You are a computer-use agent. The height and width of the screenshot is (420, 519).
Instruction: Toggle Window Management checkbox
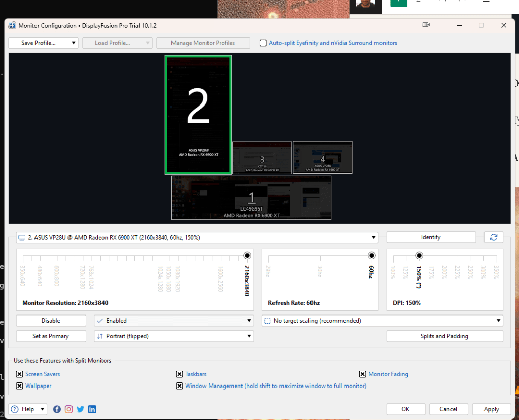[180, 386]
